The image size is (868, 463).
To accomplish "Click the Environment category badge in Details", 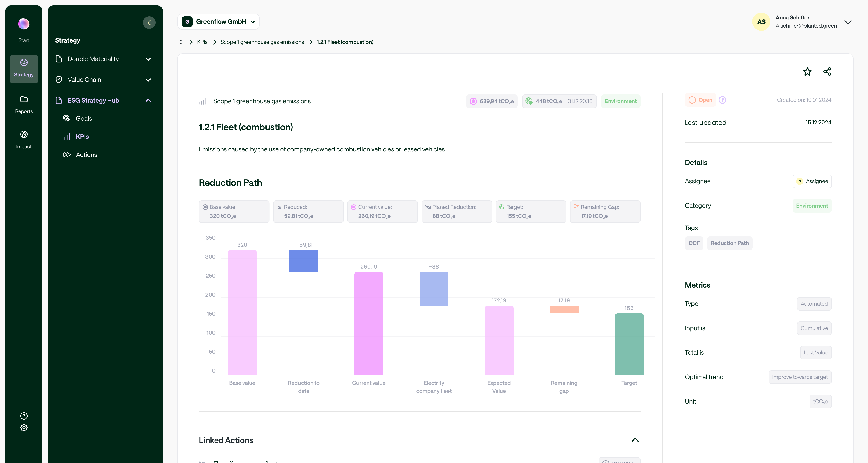I will click(x=812, y=206).
